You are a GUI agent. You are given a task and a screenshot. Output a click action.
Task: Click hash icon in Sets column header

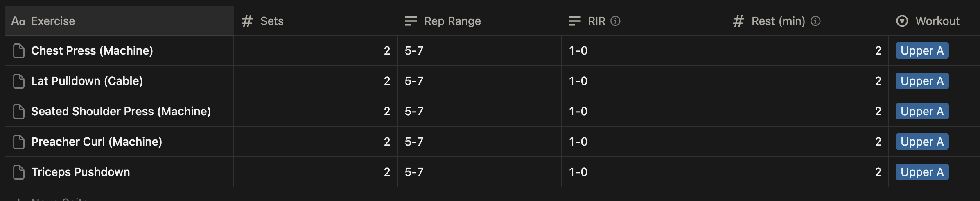247,21
